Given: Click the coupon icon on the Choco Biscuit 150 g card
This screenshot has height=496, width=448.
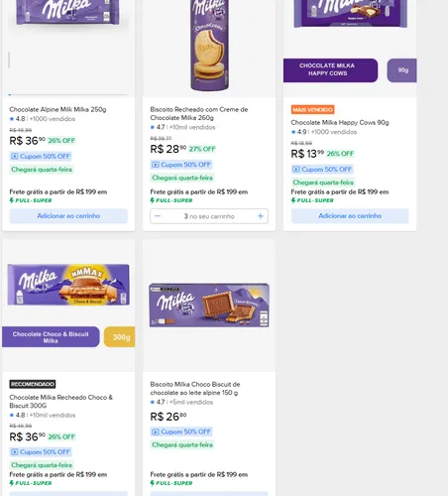Looking at the screenshot, I should point(156,432).
